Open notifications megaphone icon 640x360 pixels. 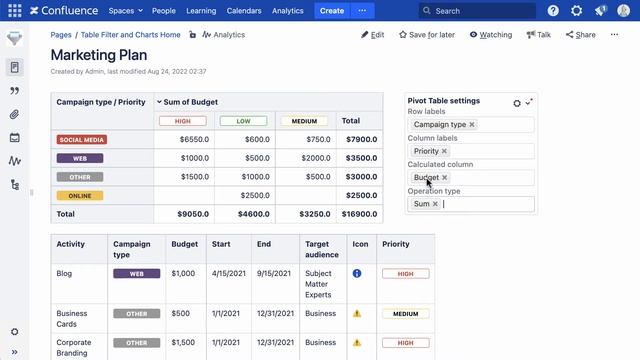click(x=600, y=11)
